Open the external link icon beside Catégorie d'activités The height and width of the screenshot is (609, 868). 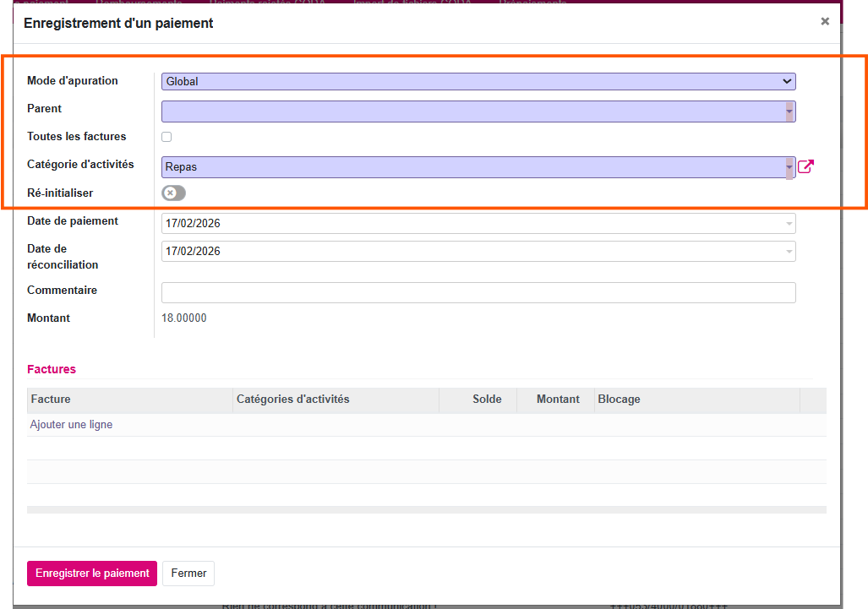805,166
